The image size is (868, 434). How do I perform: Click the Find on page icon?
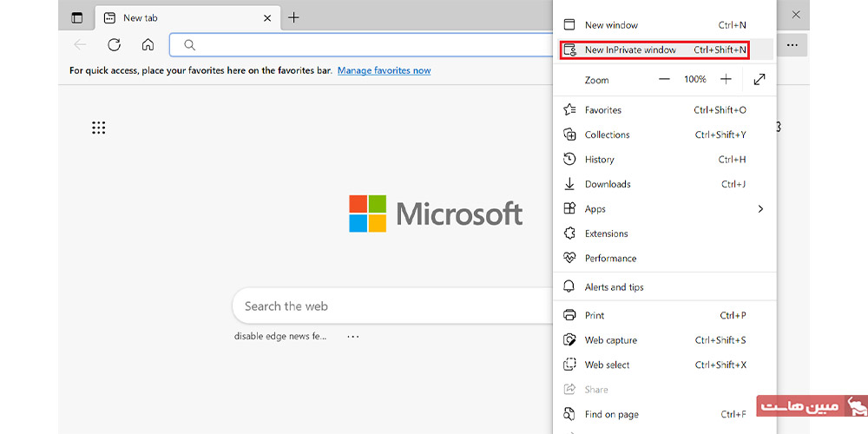569,414
